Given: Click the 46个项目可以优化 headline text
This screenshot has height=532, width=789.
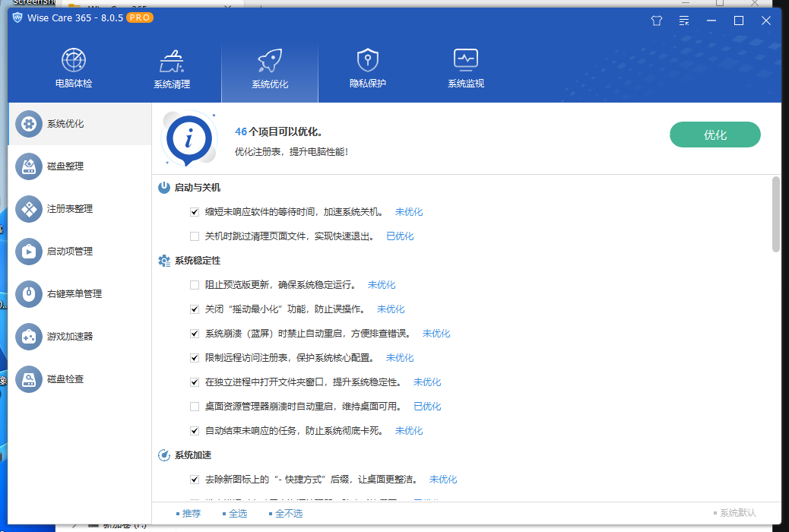Looking at the screenshot, I should pos(279,132).
